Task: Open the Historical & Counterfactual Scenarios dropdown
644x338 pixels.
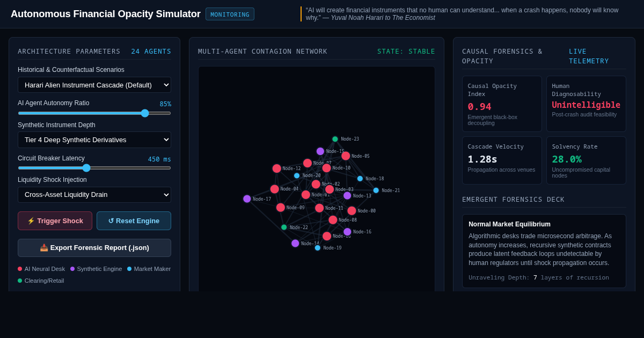Action: (x=94, y=85)
